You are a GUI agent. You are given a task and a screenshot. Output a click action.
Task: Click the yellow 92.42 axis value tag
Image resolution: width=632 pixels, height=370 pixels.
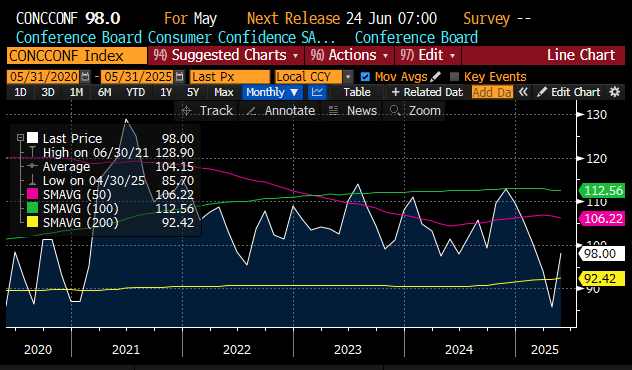(601, 279)
